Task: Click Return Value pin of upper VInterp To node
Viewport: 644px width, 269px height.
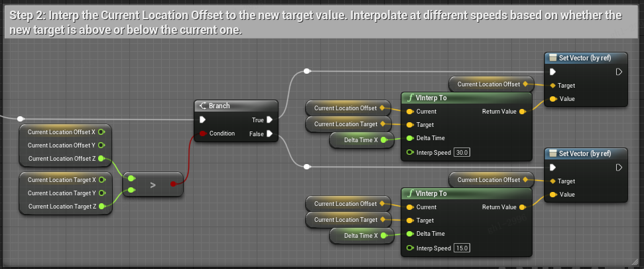Action: 523,112
